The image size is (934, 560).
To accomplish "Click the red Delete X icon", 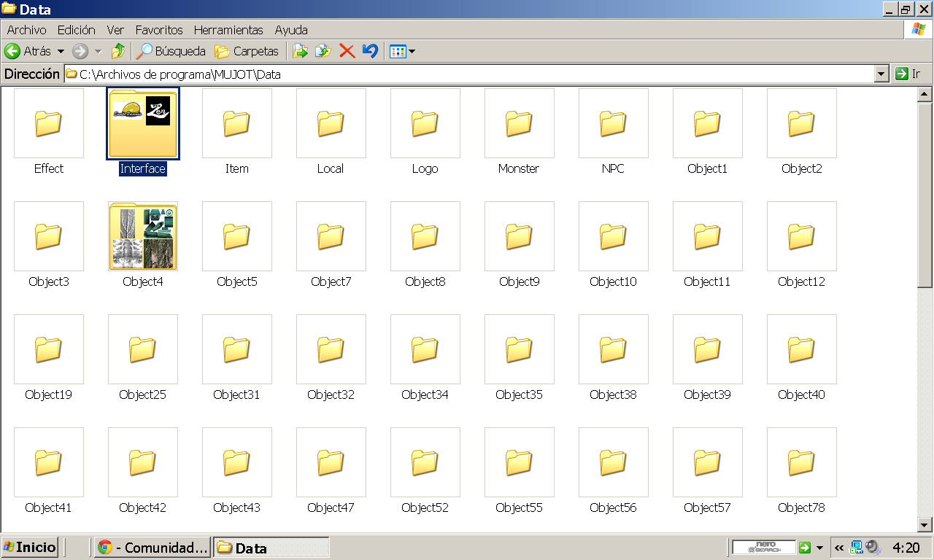I will (x=347, y=52).
